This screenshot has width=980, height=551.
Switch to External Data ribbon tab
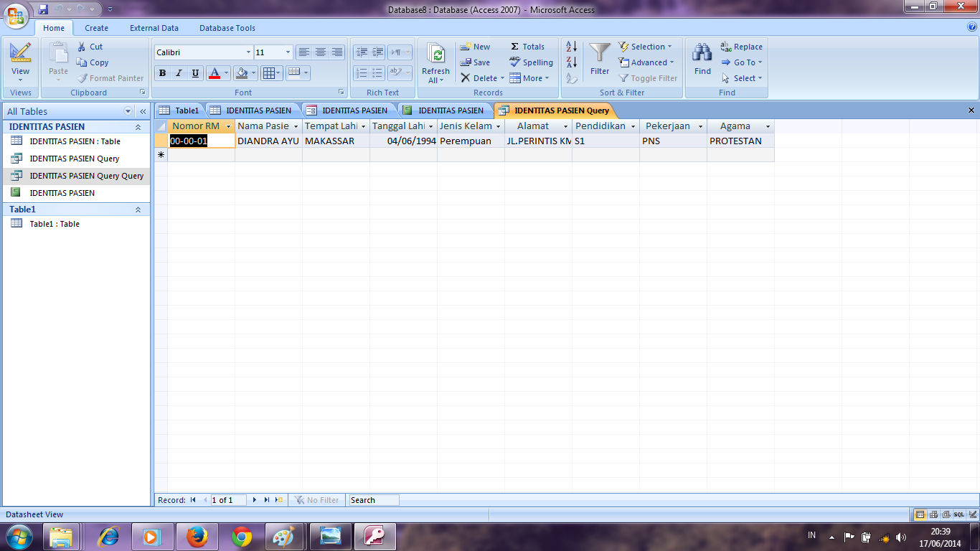[154, 28]
